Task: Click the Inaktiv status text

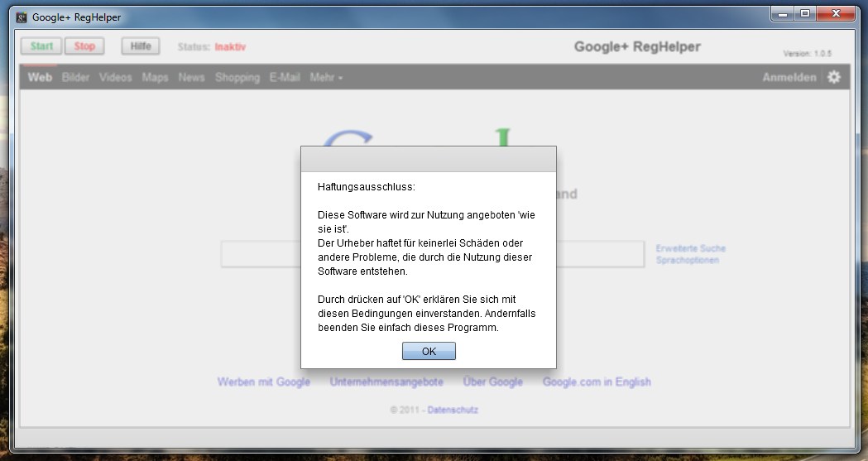Action: click(230, 47)
